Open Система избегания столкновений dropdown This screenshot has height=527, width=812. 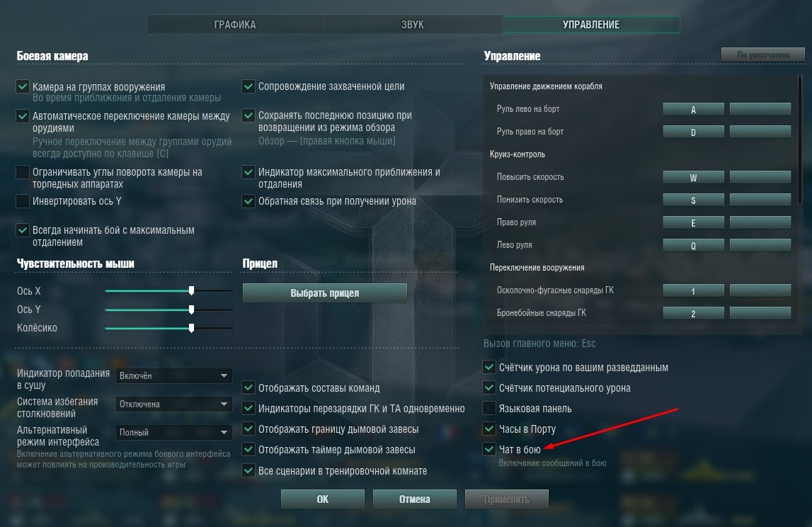(173, 404)
